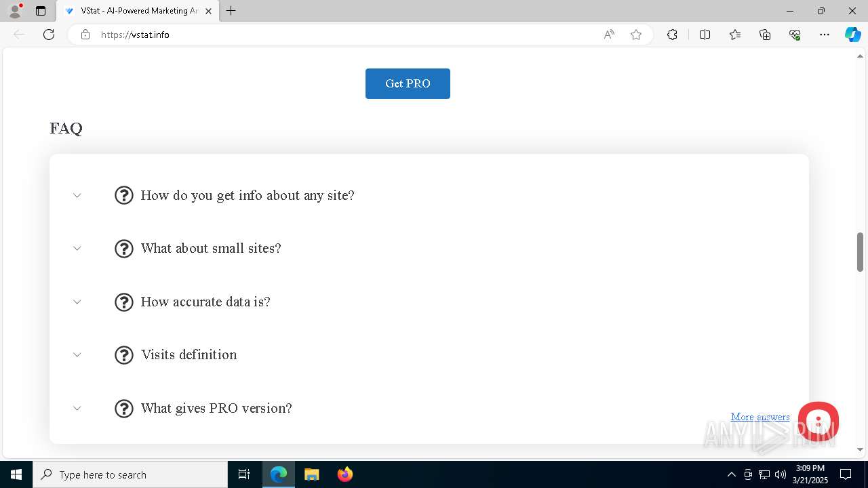Open the network icon in system tray
Viewport: 868px width, 488px height.
tap(764, 474)
